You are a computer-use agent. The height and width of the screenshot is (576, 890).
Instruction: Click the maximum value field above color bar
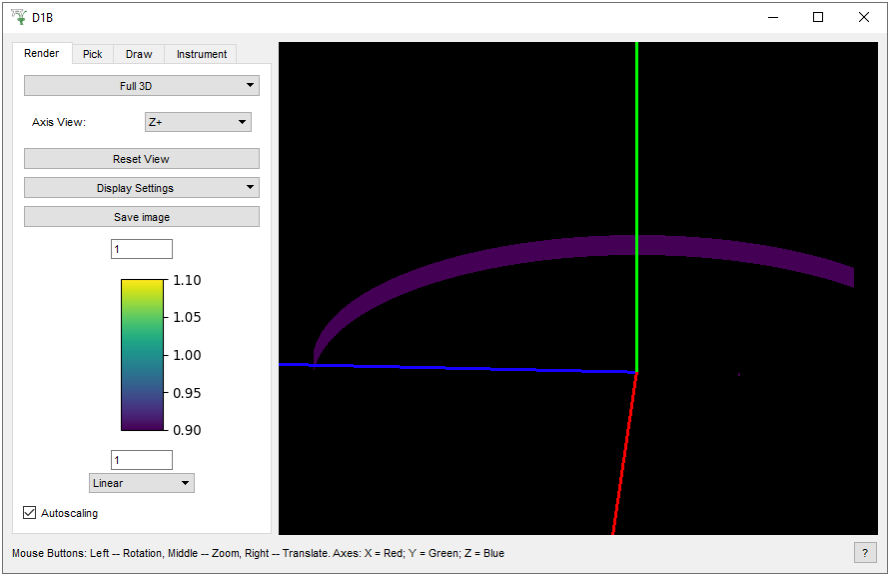(141, 249)
